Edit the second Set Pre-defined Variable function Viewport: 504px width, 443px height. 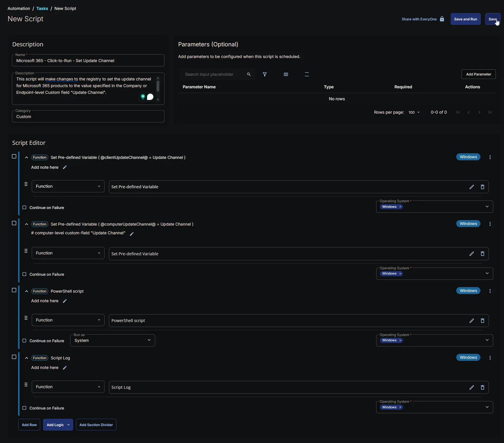pos(471,254)
